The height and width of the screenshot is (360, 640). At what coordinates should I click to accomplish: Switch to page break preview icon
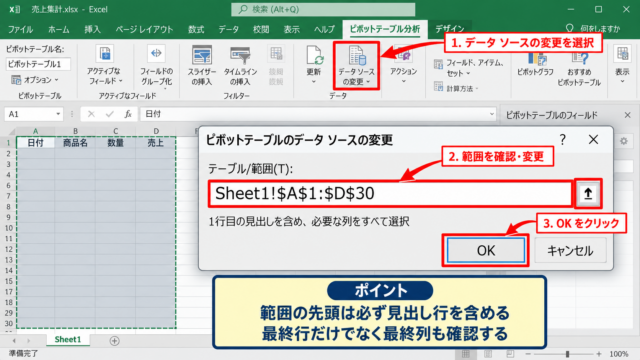point(510,353)
